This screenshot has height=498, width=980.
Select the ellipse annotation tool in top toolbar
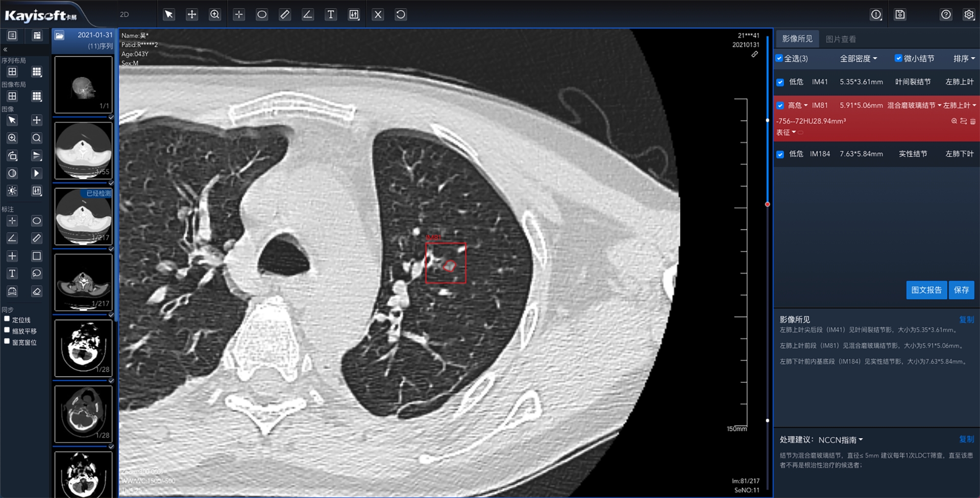pyautogui.click(x=262, y=14)
